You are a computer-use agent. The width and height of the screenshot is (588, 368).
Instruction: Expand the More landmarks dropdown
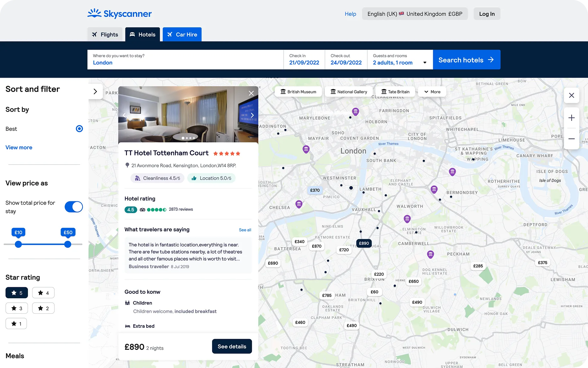pos(432,92)
